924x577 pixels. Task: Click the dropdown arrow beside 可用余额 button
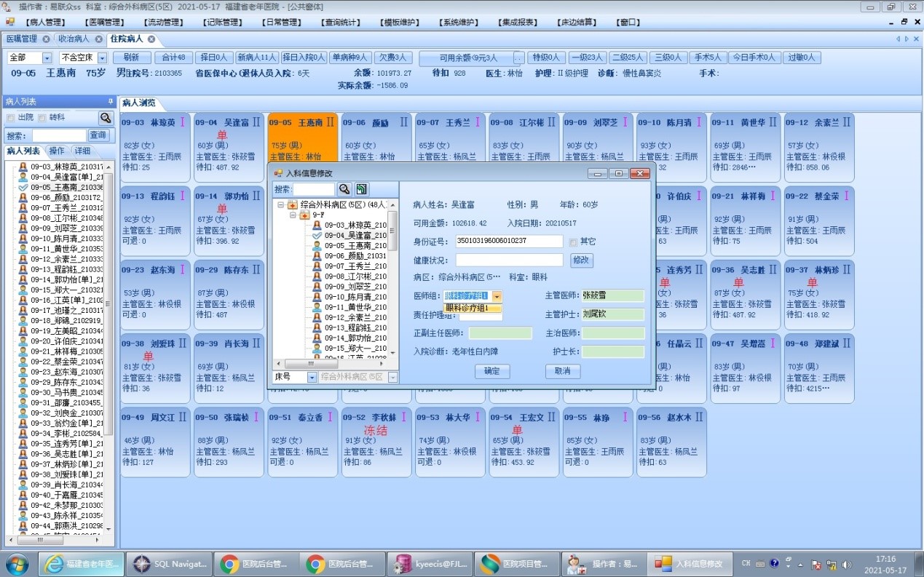(x=518, y=57)
